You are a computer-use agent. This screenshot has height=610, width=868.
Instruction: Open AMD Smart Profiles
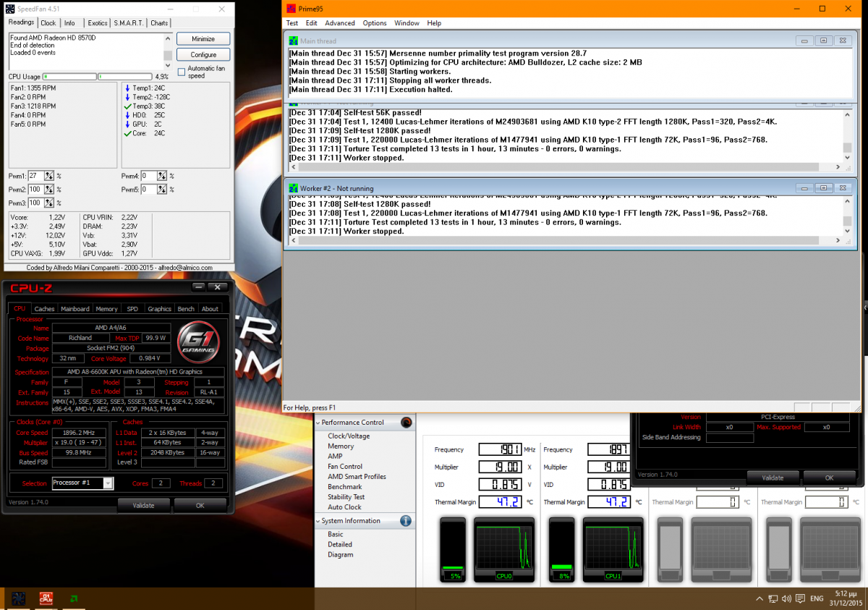(x=357, y=477)
